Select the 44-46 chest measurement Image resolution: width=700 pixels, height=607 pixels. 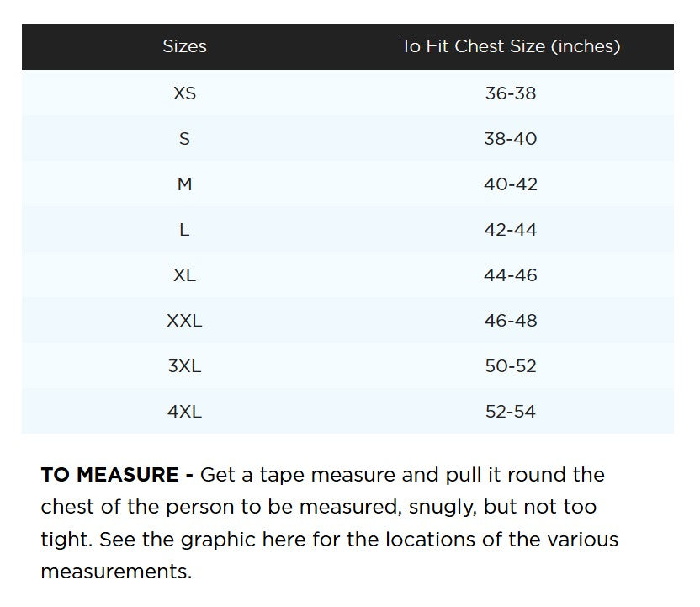point(511,274)
